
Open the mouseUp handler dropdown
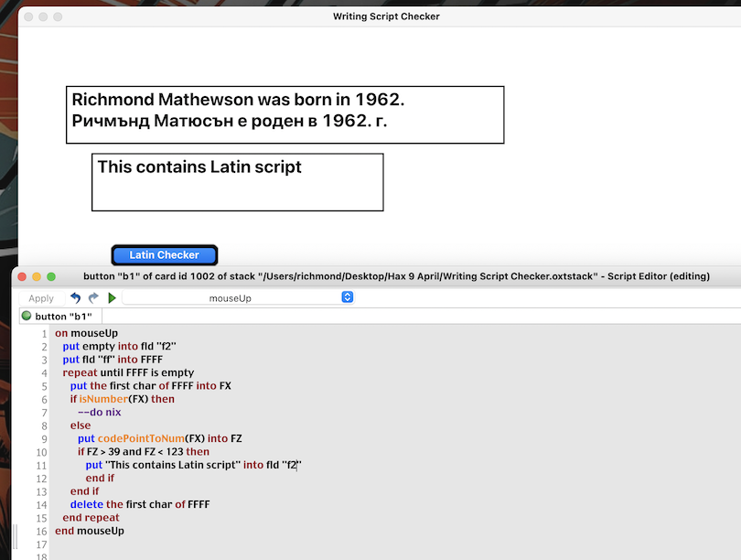click(x=238, y=297)
